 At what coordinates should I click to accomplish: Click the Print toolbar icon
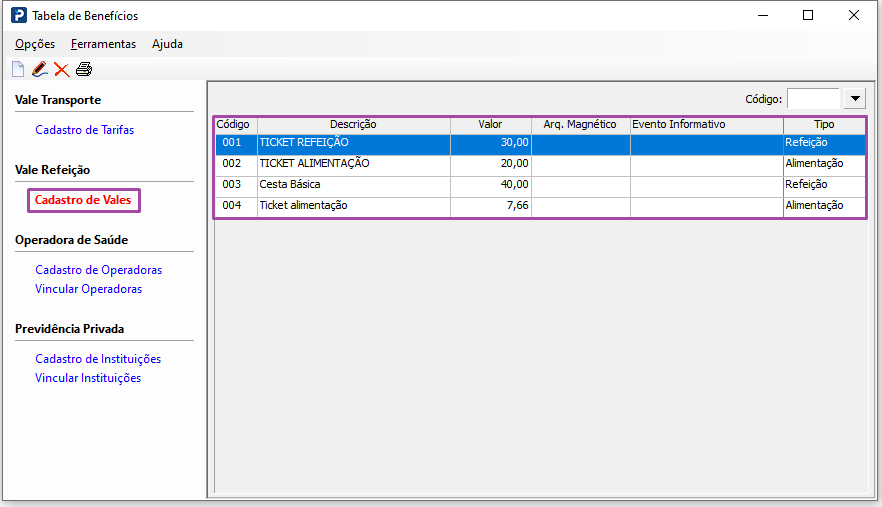pyautogui.click(x=84, y=69)
